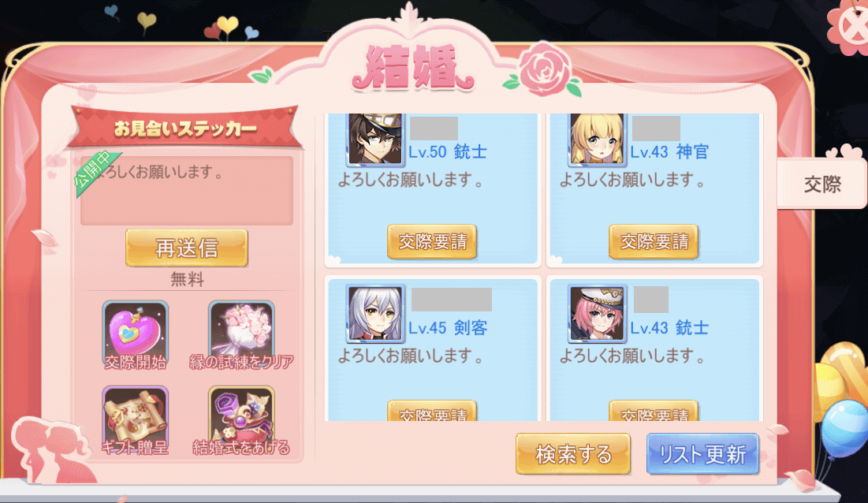Viewport: 868px width, 503px height.
Task: Send 交際要請 to the Lv.50 銃士
Action: click(432, 241)
